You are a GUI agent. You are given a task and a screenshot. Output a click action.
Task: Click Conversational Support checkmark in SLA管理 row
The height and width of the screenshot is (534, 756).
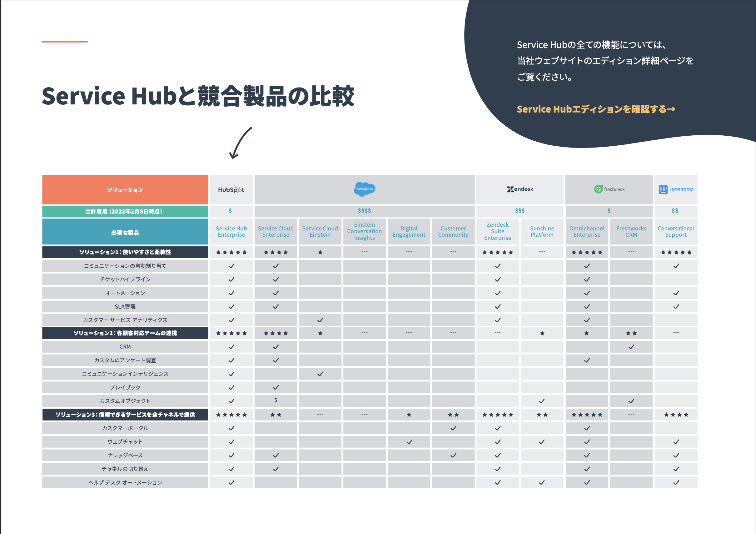(x=676, y=307)
